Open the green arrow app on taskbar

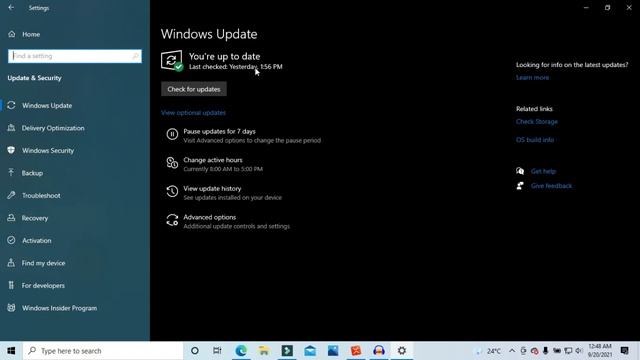tap(287, 351)
